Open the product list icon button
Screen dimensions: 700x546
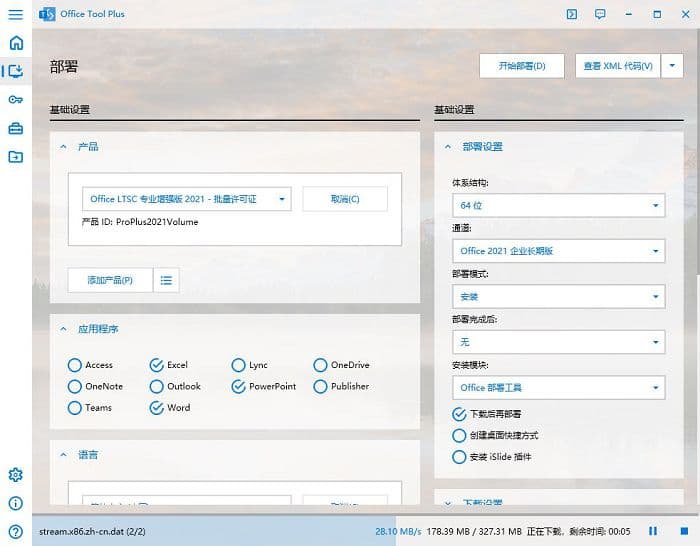pos(166,280)
